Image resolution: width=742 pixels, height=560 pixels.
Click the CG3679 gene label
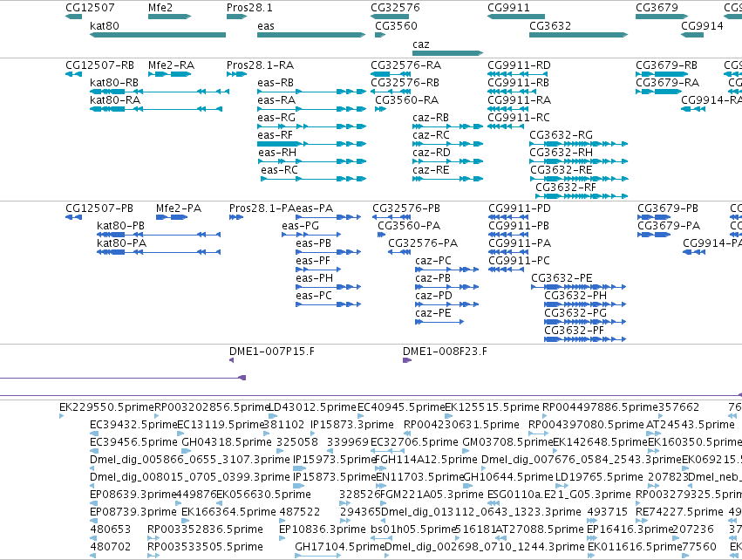[657, 8]
